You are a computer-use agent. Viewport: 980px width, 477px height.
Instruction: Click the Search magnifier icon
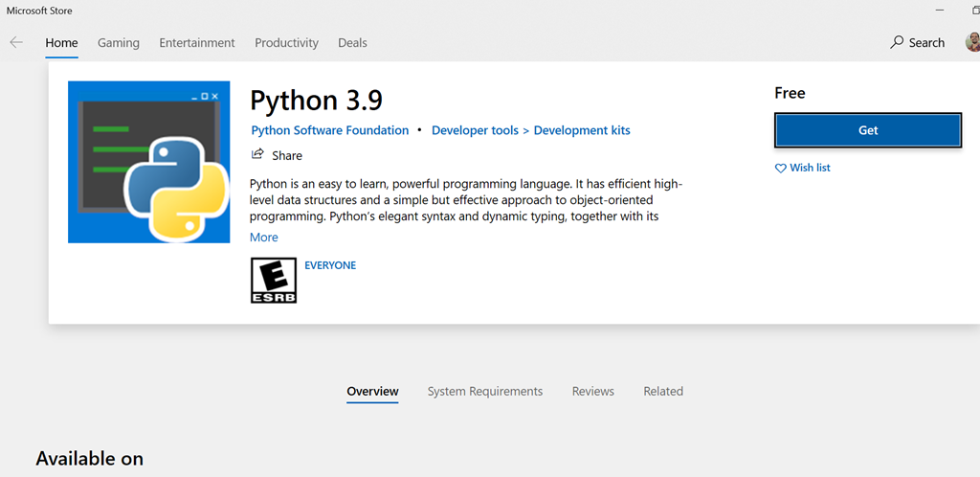click(x=897, y=42)
